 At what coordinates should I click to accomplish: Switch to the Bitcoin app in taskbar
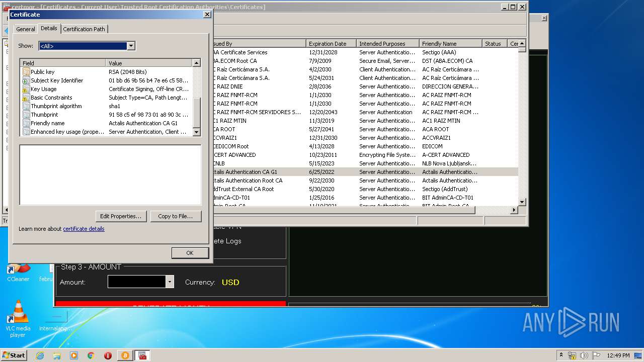click(125, 355)
